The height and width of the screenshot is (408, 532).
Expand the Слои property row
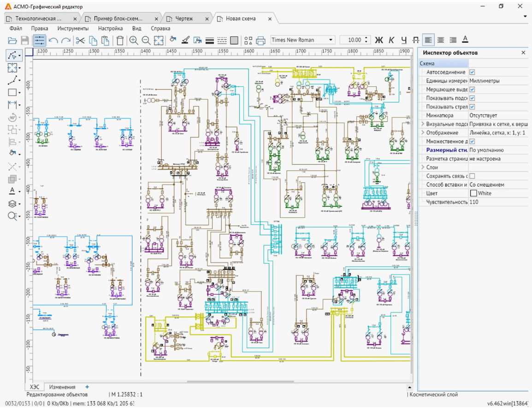[x=423, y=167]
